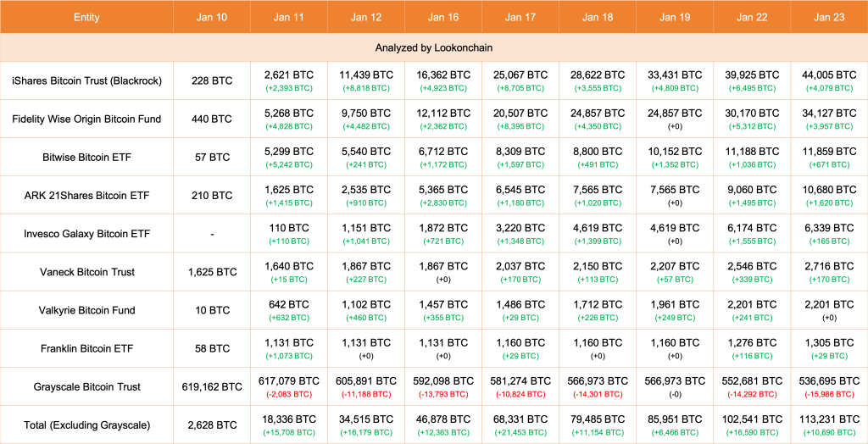Click the 'Analyzed by Lookonchain' banner row
Viewport: 868px width, 444px height.
point(433,48)
